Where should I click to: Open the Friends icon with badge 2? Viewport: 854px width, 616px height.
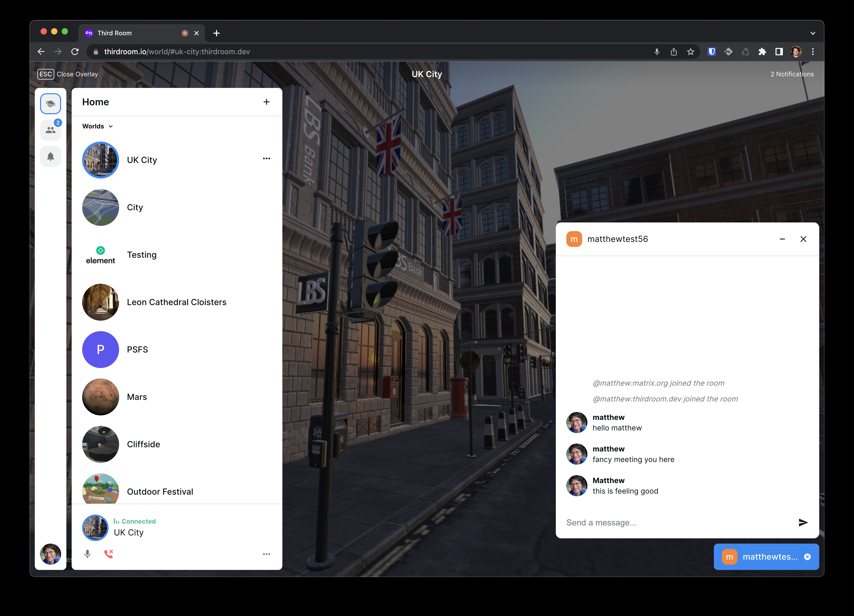[51, 130]
